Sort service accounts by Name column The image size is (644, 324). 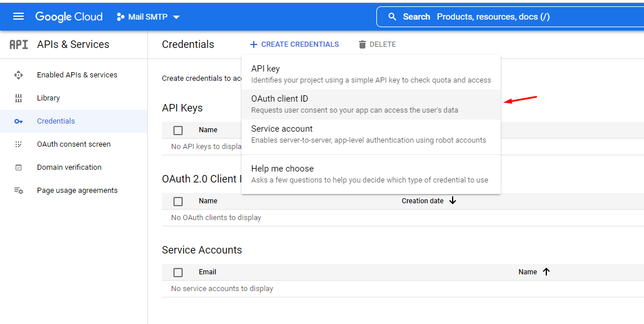(x=528, y=271)
